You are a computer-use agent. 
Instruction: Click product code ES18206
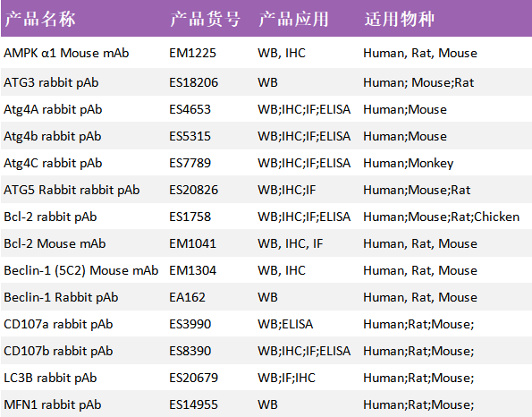[194, 82]
